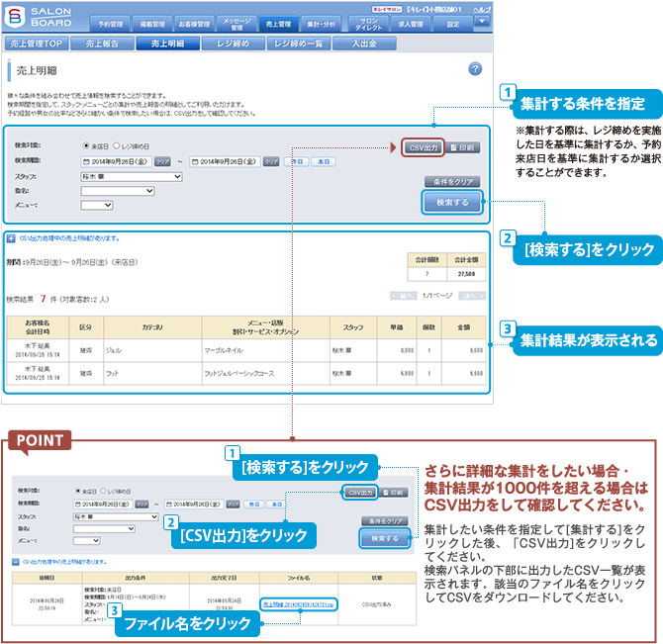Click the 昨日 button in upper screenshot
The height and width of the screenshot is (644, 663).
(x=297, y=162)
